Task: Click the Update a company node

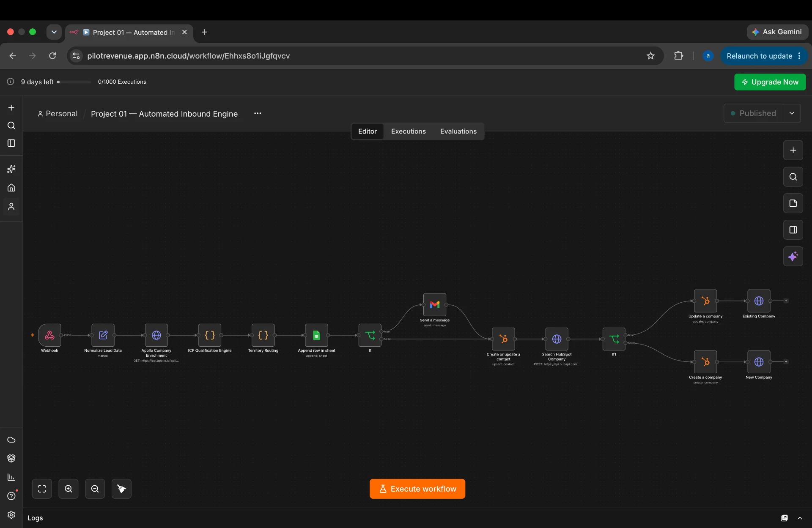Action: point(705,301)
